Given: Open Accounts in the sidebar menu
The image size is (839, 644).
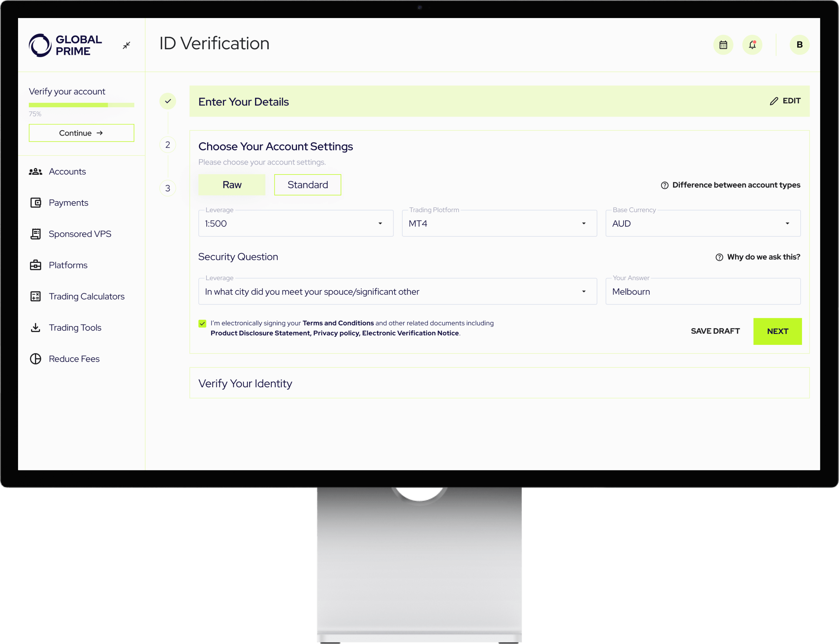Looking at the screenshot, I should click(x=67, y=171).
